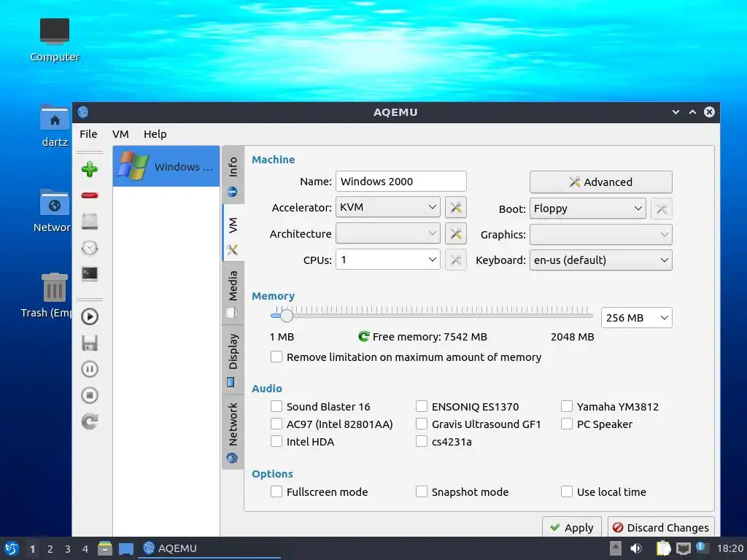The width and height of the screenshot is (747, 560).
Task: Refresh the free memory green icon
Action: coord(363,337)
